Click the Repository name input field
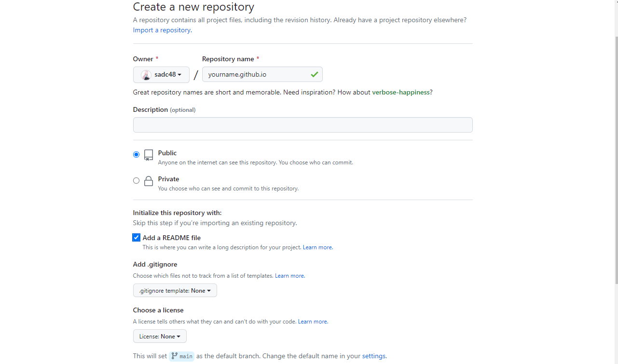This screenshot has height=364, width=618. pos(262,74)
